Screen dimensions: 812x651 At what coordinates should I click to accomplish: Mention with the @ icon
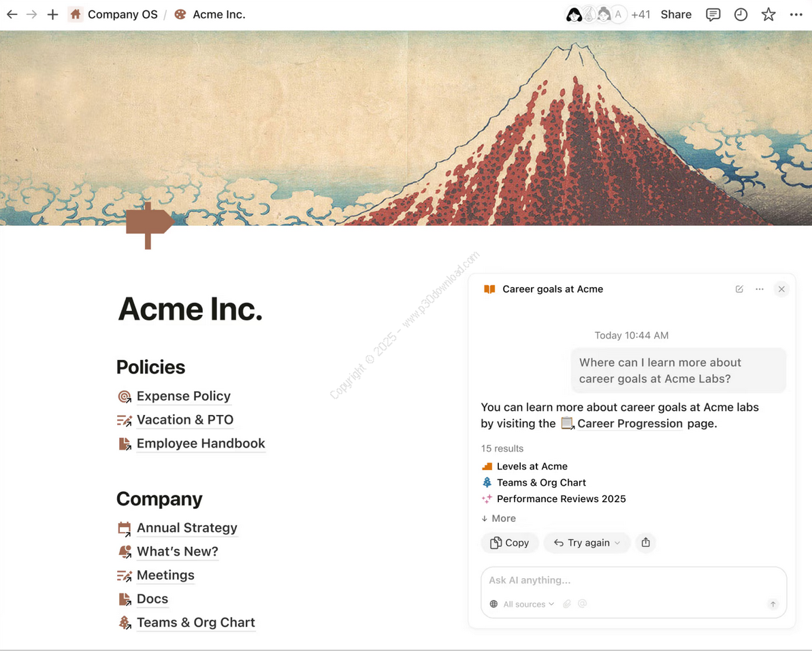tap(582, 604)
